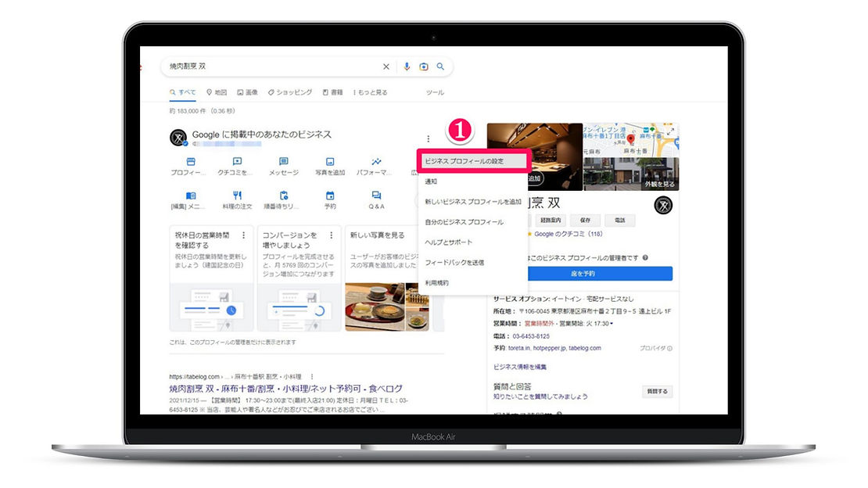Open tabelog.com reservation link

(x=585, y=349)
